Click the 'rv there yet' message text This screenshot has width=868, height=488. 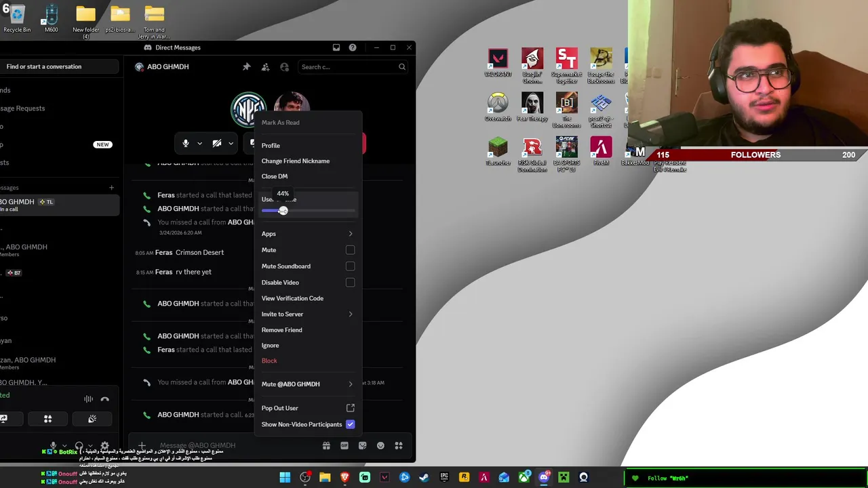[x=193, y=272]
